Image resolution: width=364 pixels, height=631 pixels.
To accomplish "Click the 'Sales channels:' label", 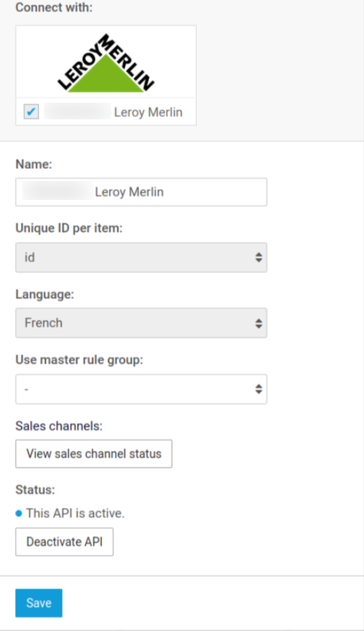I will coord(59,426).
